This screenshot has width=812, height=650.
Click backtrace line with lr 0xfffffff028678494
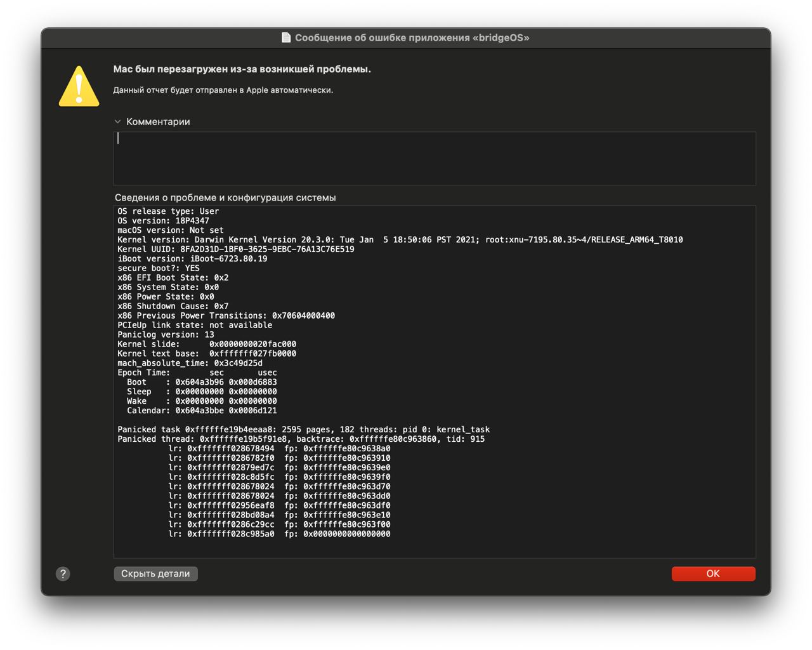click(280, 449)
